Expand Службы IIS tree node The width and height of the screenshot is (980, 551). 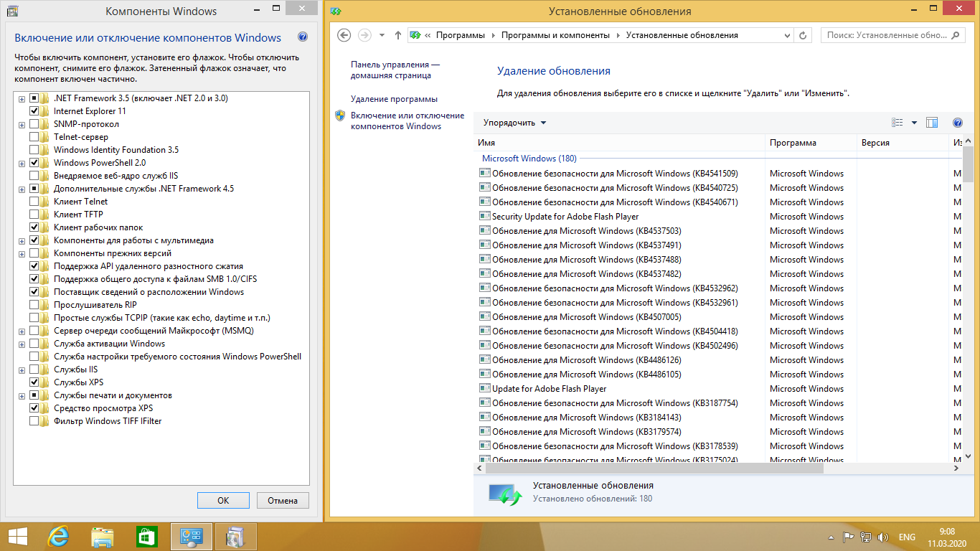[x=22, y=369]
